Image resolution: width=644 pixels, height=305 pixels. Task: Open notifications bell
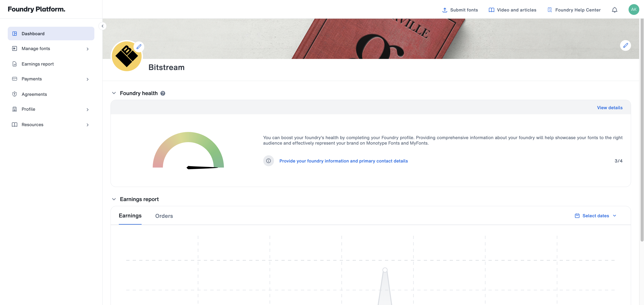coord(614,10)
